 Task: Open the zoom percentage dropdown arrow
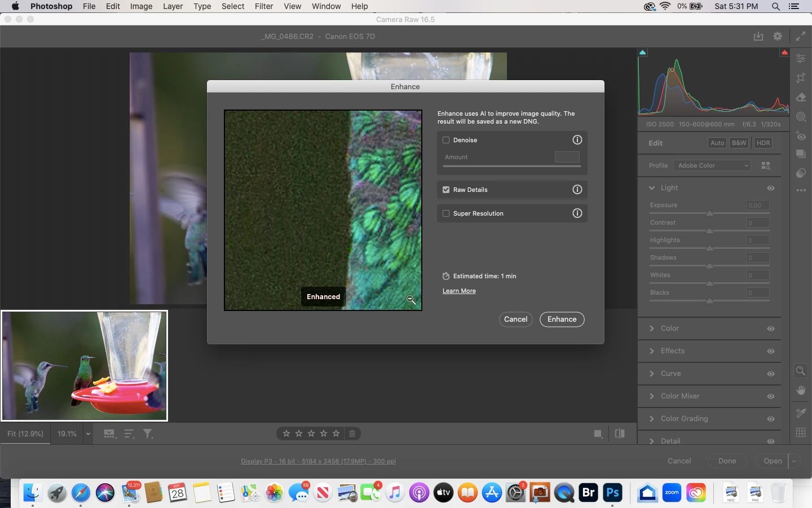[x=88, y=434]
